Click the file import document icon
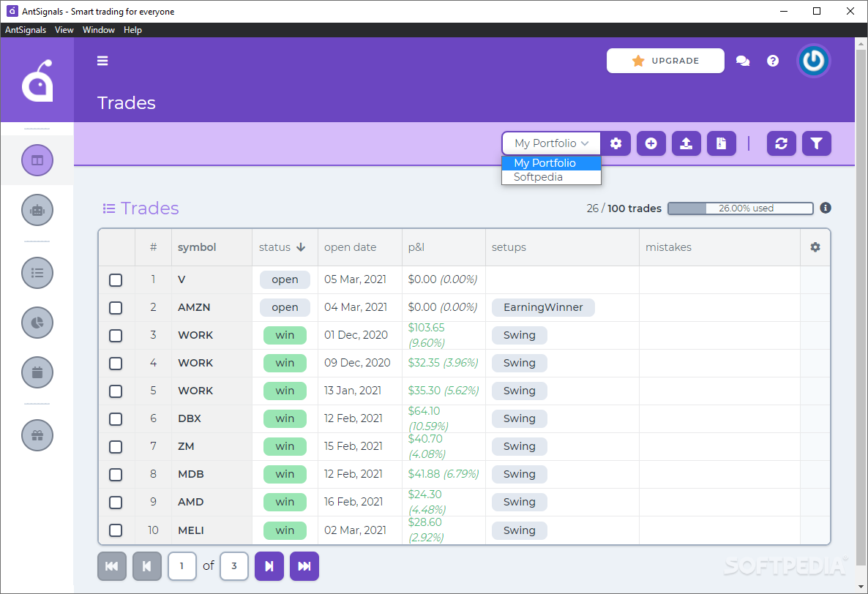Image resolution: width=868 pixels, height=594 pixels. coord(722,144)
